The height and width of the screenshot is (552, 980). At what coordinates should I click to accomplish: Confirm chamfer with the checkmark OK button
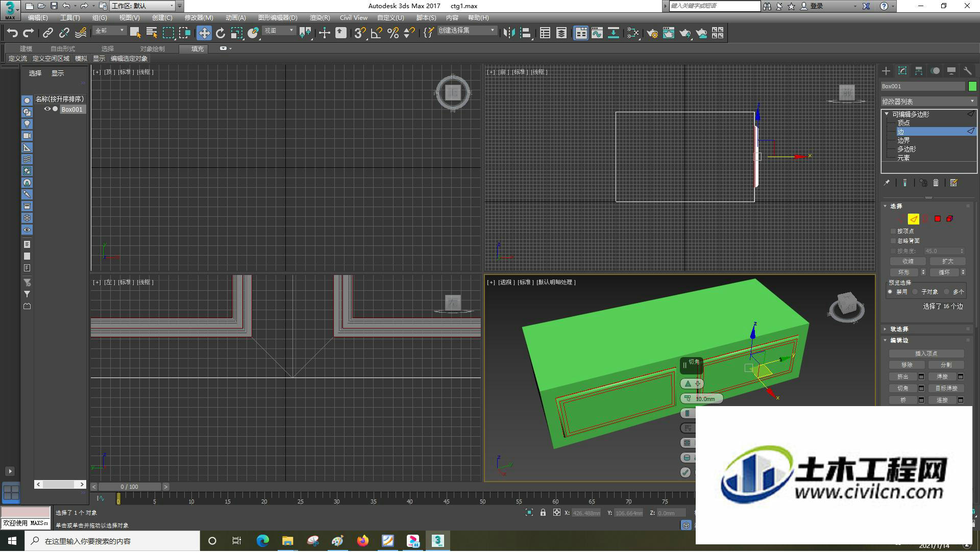coord(686,472)
